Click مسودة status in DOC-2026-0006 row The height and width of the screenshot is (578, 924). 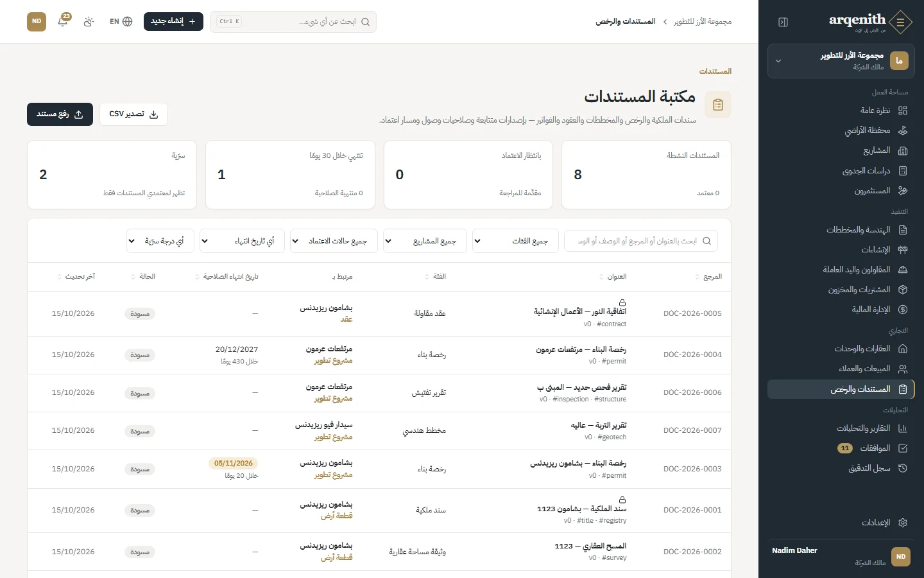coord(140,393)
